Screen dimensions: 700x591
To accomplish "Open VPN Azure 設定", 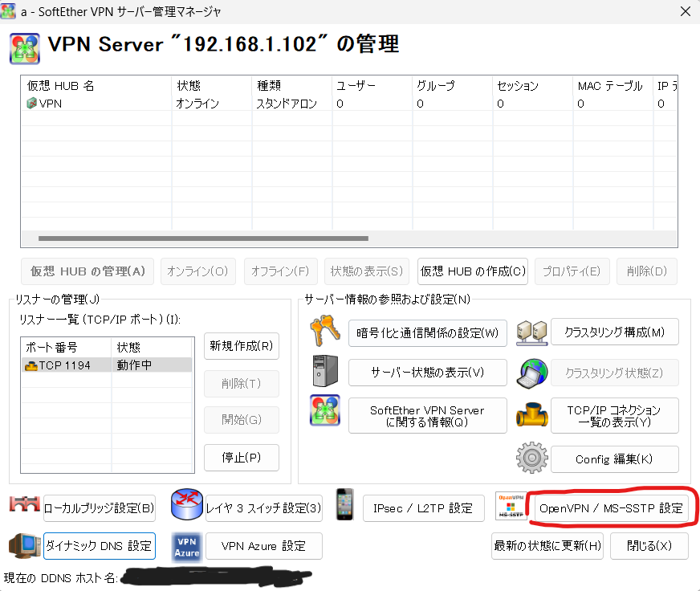I will point(264,546).
